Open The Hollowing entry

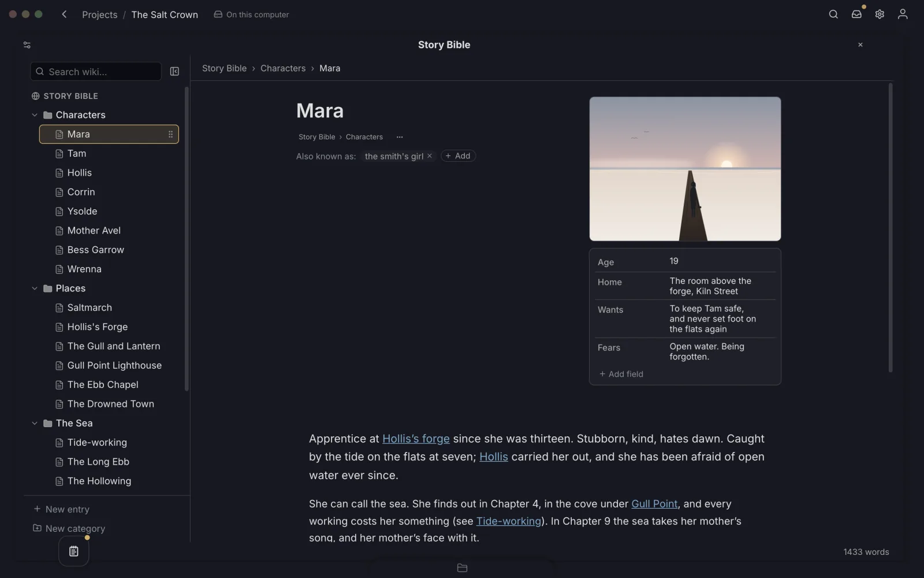coord(109,481)
